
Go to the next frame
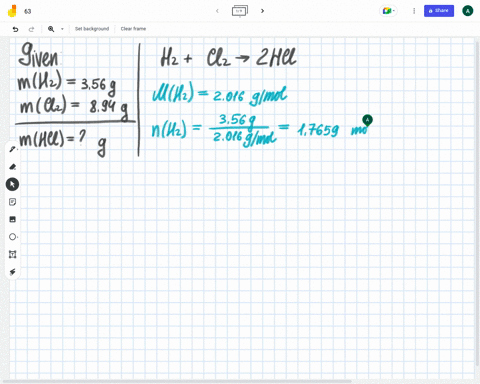[x=263, y=11]
